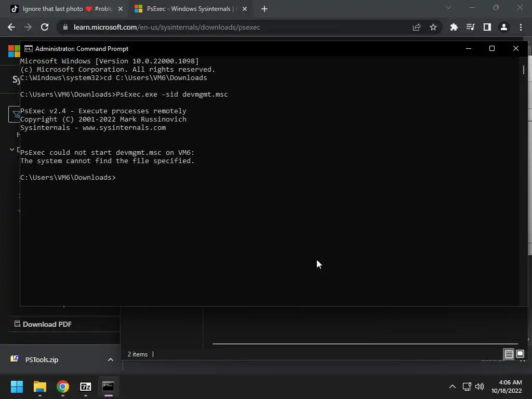Click the File Explorer horizontal scrollbar
Image resolution: width=532 pixels, height=399 pixels.
[x=365, y=344]
